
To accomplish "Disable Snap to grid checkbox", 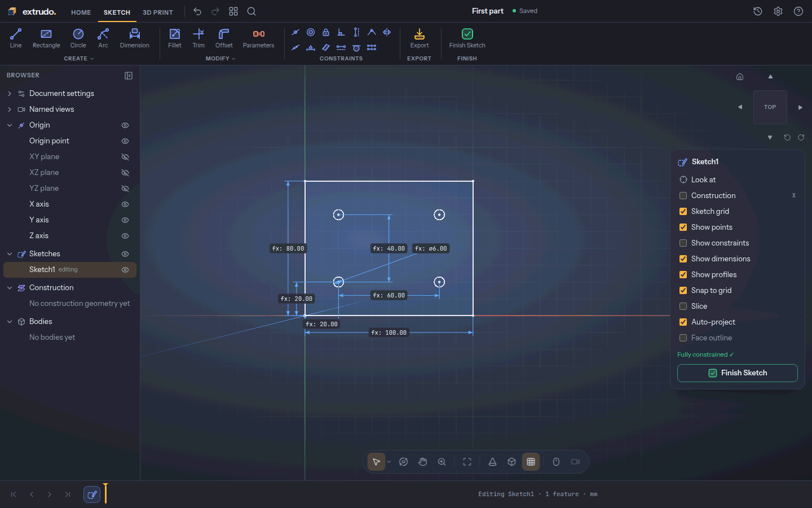I will (683, 291).
